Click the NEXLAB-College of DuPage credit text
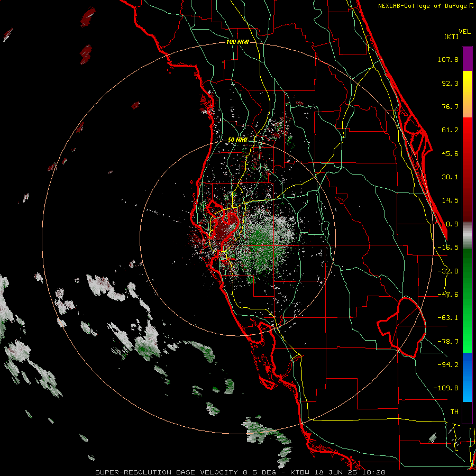Image resolution: width=476 pixels, height=476 pixels. click(426, 6)
